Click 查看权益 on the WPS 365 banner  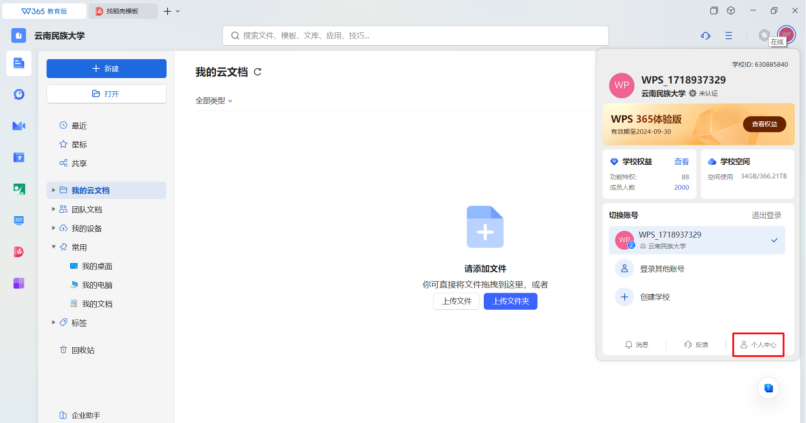(764, 124)
